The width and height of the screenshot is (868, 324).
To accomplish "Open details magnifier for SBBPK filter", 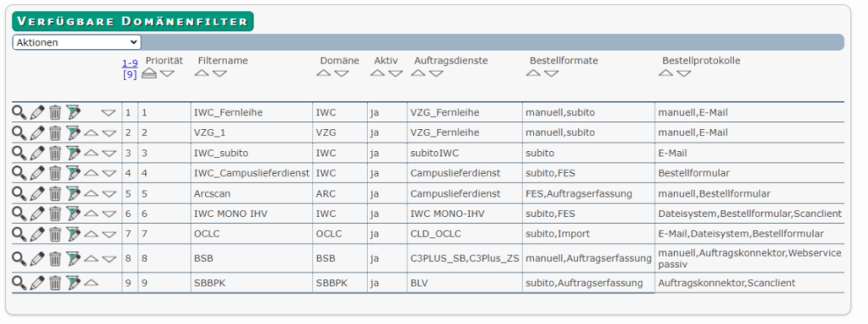I will (x=19, y=283).
